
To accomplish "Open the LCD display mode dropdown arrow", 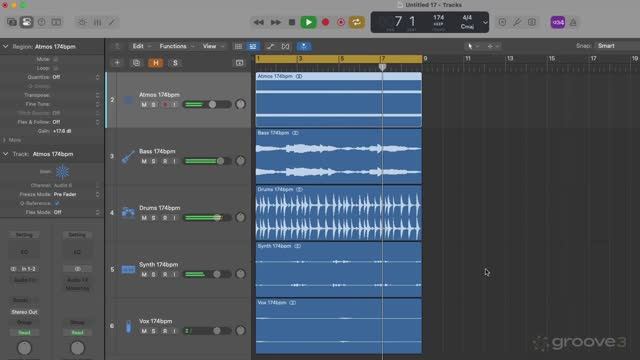I will click(485, 23).
